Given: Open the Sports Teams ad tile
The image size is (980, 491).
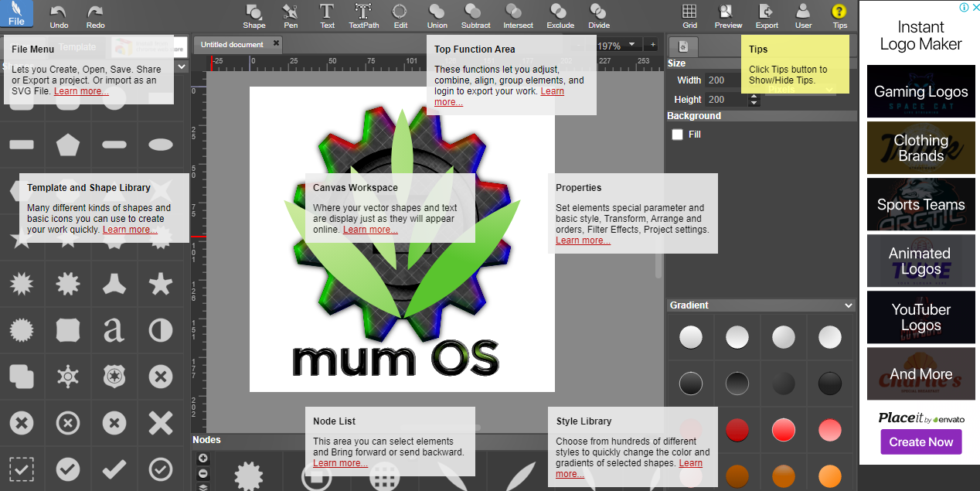Looking at the screenshot, I should pos(921,204).
